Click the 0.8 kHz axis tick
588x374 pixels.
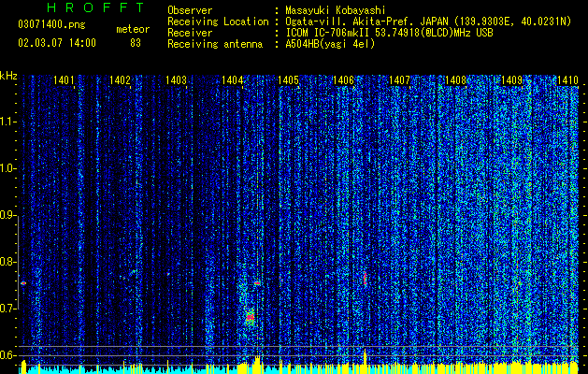(7, 262)
